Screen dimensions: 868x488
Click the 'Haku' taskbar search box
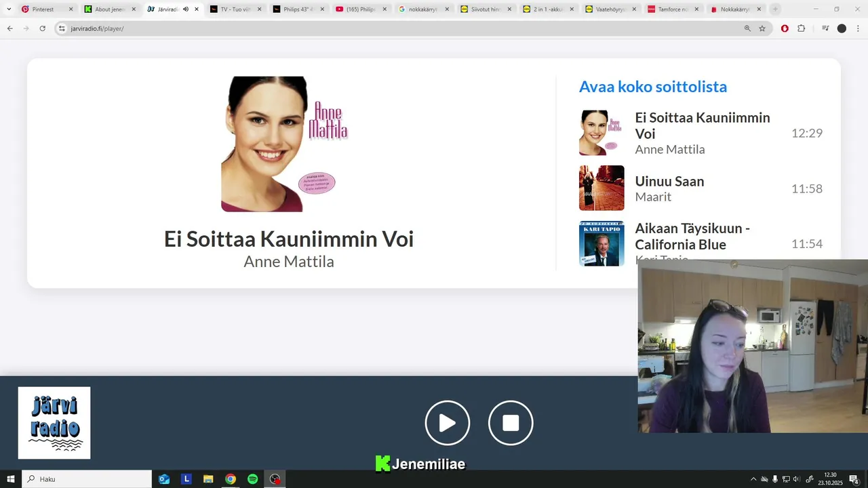point(87,479)
